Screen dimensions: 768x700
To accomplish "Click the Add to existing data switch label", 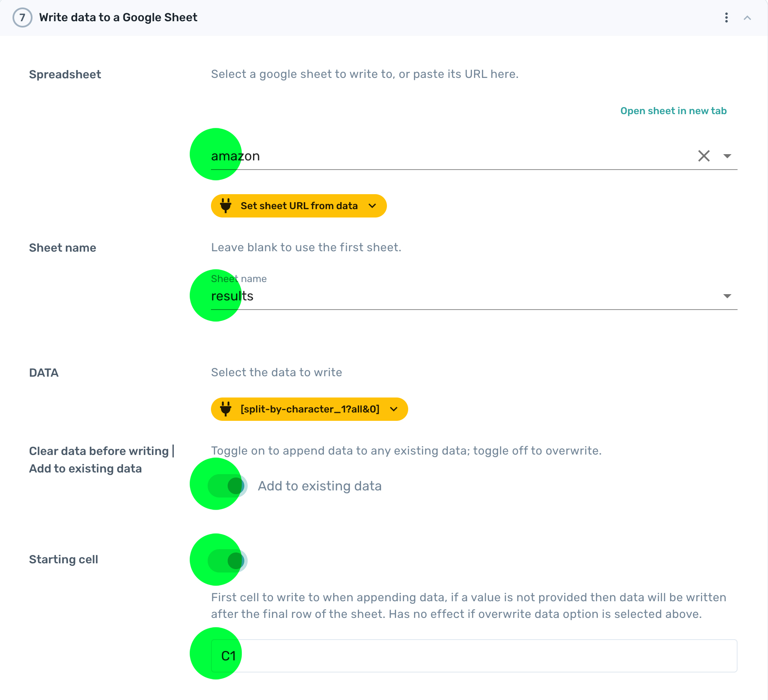I will (x=319, y=486).
